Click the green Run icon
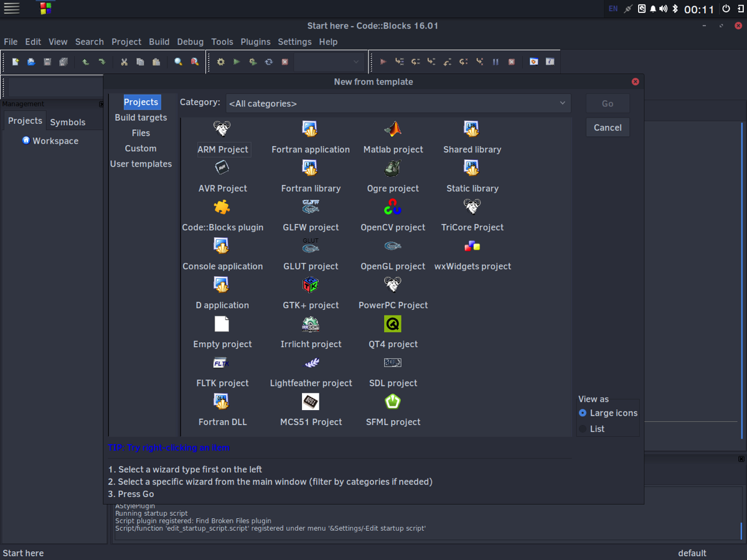The image size is (747, 560). 237,62
